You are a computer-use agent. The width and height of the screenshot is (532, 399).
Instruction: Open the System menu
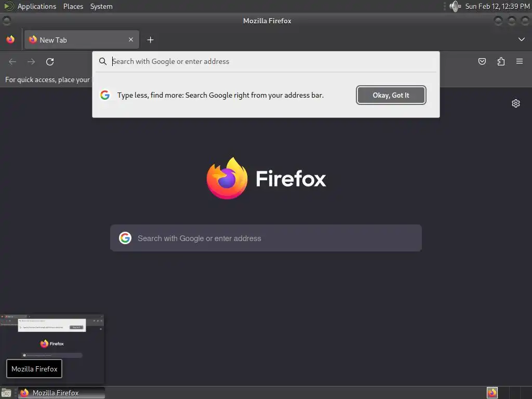click(x=101, y=6)
